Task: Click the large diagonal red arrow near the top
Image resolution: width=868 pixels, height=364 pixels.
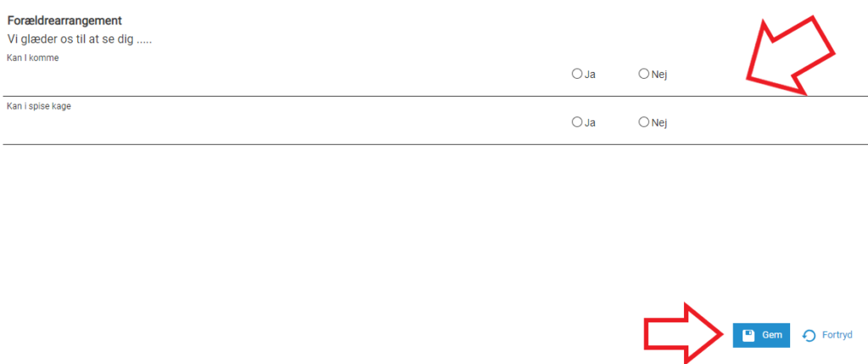Action: 790,55
